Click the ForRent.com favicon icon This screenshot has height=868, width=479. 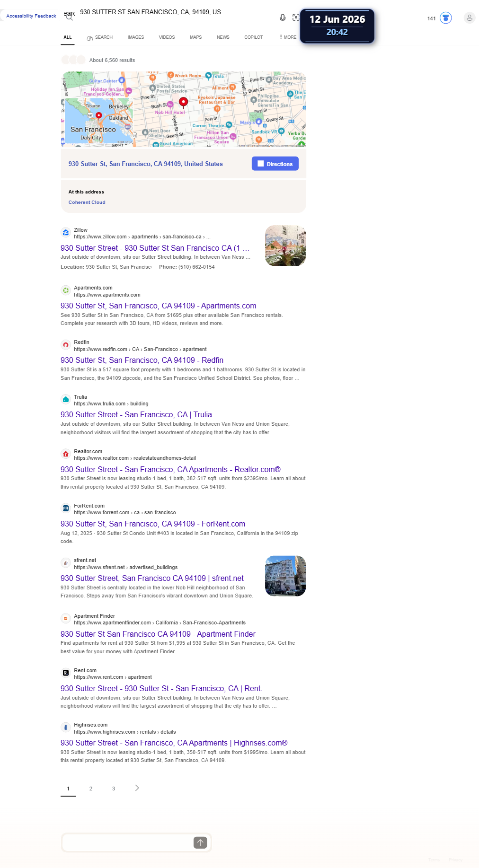(66, 509)
